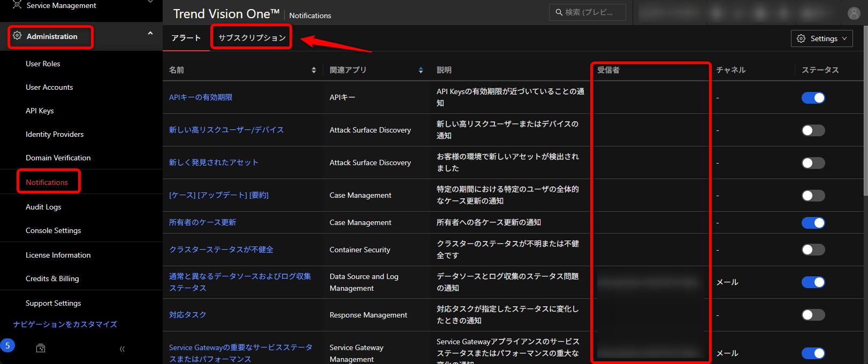Open the notification badge showing 5
This screenshot has width=868, height=364.
point(7,346)
